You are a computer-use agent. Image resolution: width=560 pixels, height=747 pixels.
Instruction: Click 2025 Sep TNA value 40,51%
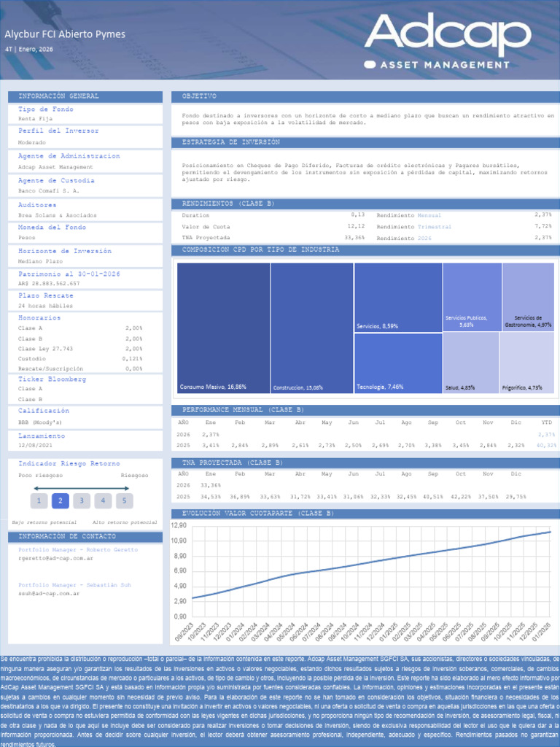[432, 497]
